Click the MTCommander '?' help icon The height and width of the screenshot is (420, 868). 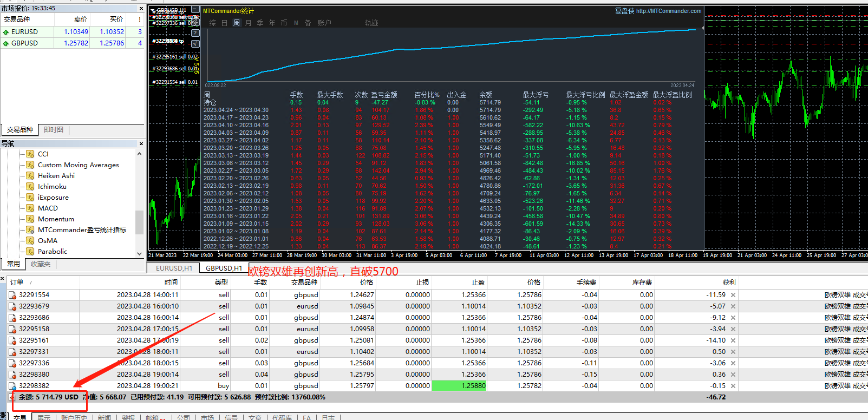[x=195, y=33]
